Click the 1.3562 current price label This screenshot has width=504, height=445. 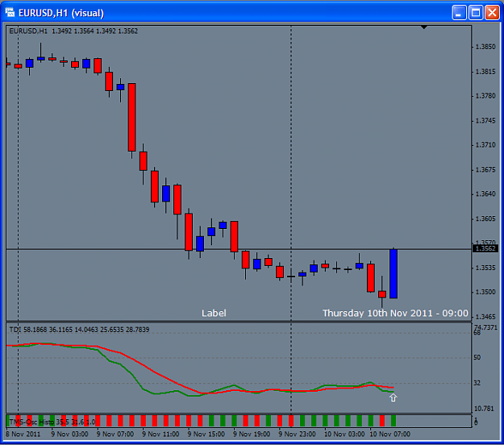485,248
